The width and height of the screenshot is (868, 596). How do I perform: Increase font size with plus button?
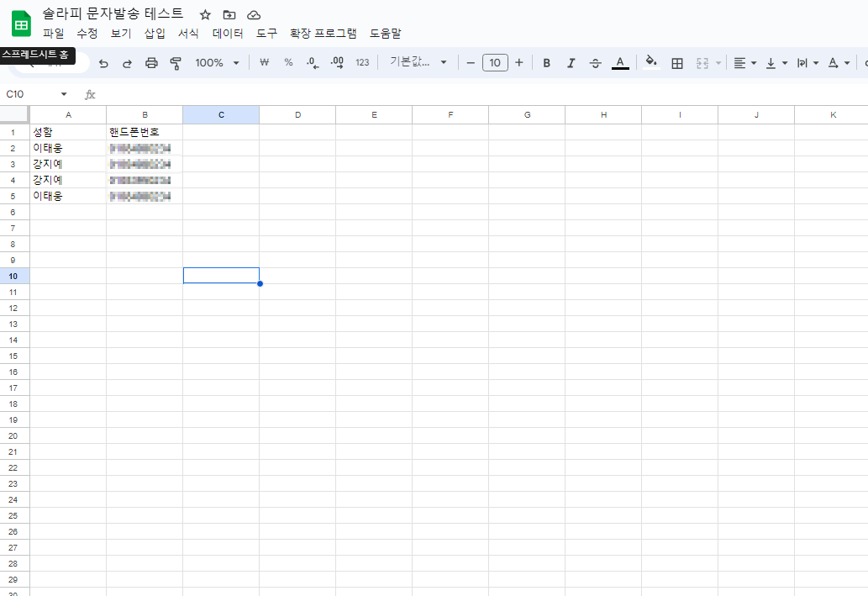(x=519, y=62)
